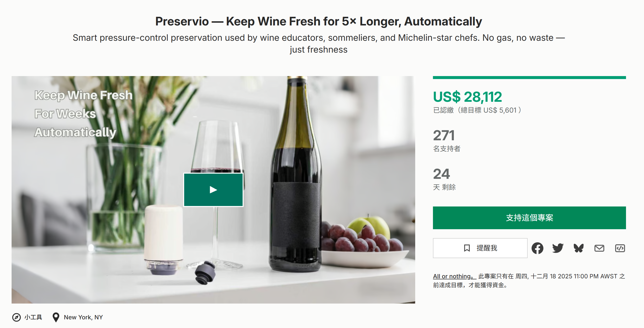Click the compass icon beside 小工具
The width and height of the screenshot is (644, 328).
17,317
